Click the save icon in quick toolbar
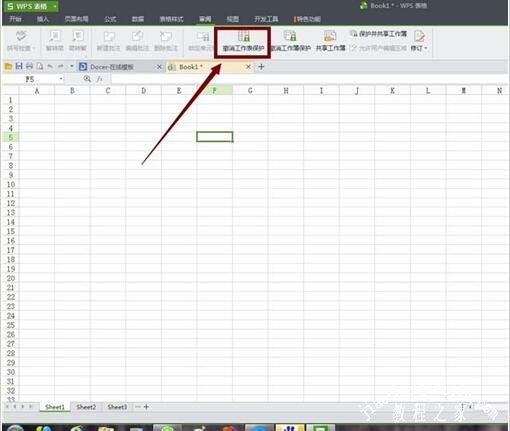510x431 pixels. click(19, 66)
